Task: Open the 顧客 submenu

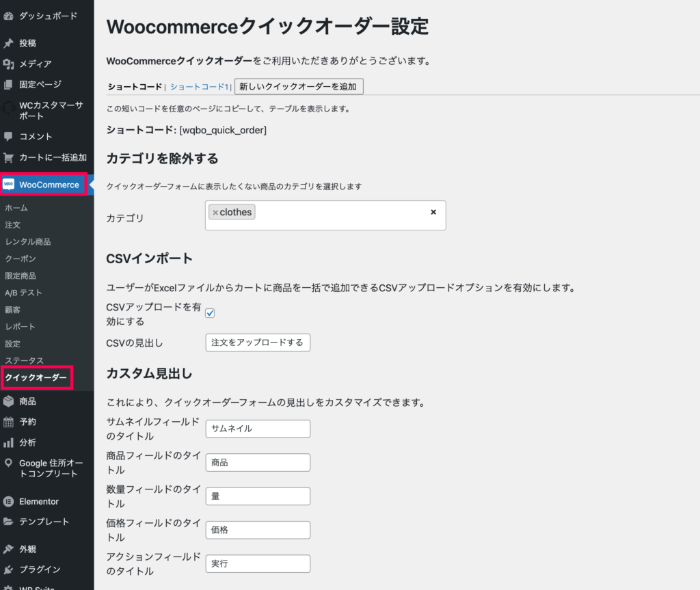Action: click(x=13, y=310)
